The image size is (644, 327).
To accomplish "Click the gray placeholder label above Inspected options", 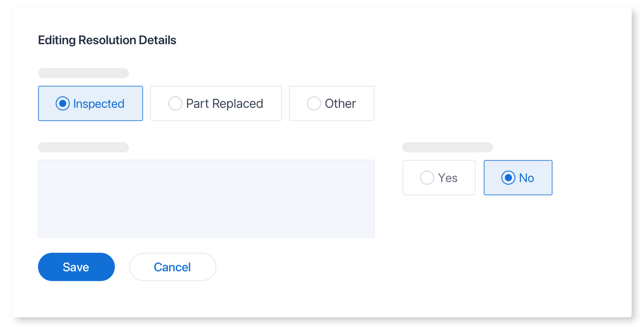I will [83, 73].
